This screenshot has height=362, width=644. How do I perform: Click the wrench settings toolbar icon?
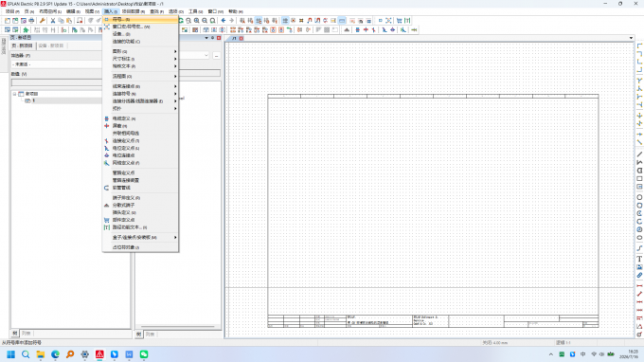(x=42, y=21)
